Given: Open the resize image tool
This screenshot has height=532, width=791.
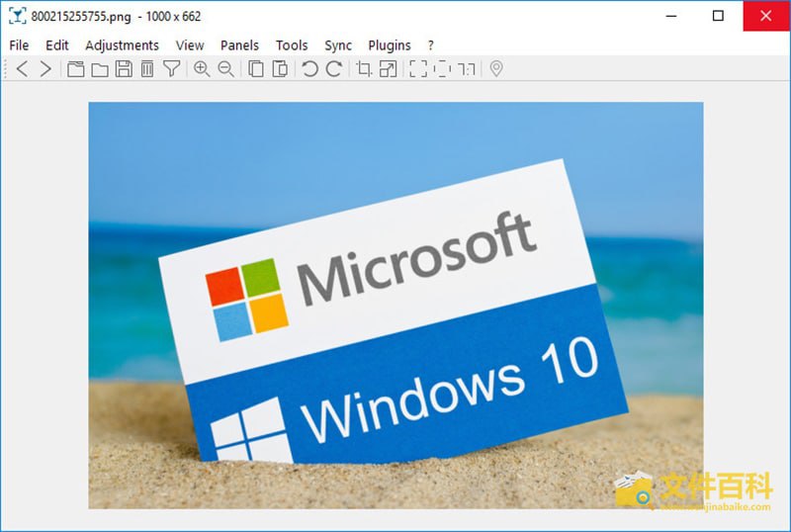Looking at the screenshot, I should pyautogui.click(x=388, y=68).
